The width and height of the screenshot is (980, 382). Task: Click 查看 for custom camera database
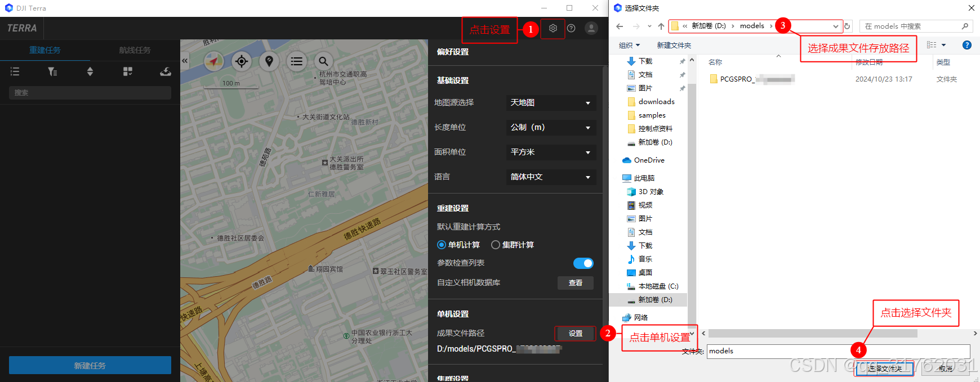[x=576, y=283]
